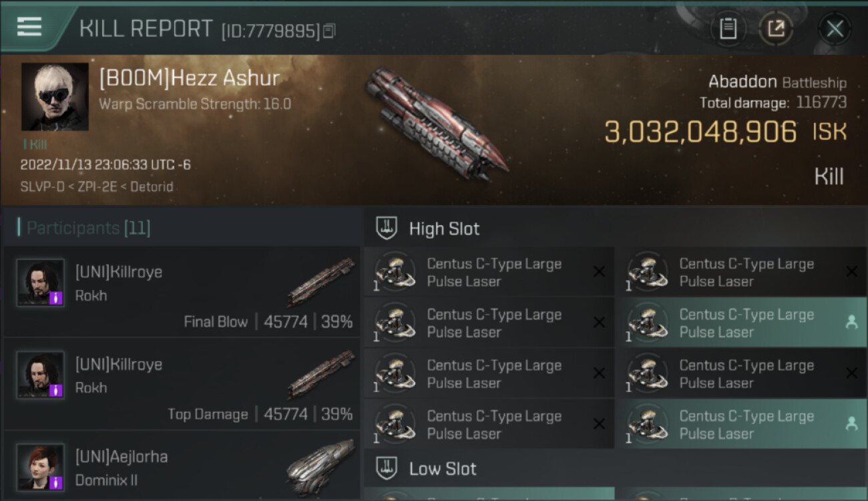The image size is (868, 501).
Task: Tap the High Slot section icon
Action: click(x=387, y=228)
